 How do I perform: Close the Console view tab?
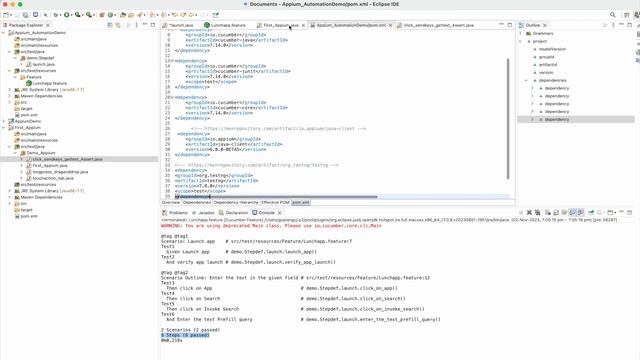coord(280,213)
